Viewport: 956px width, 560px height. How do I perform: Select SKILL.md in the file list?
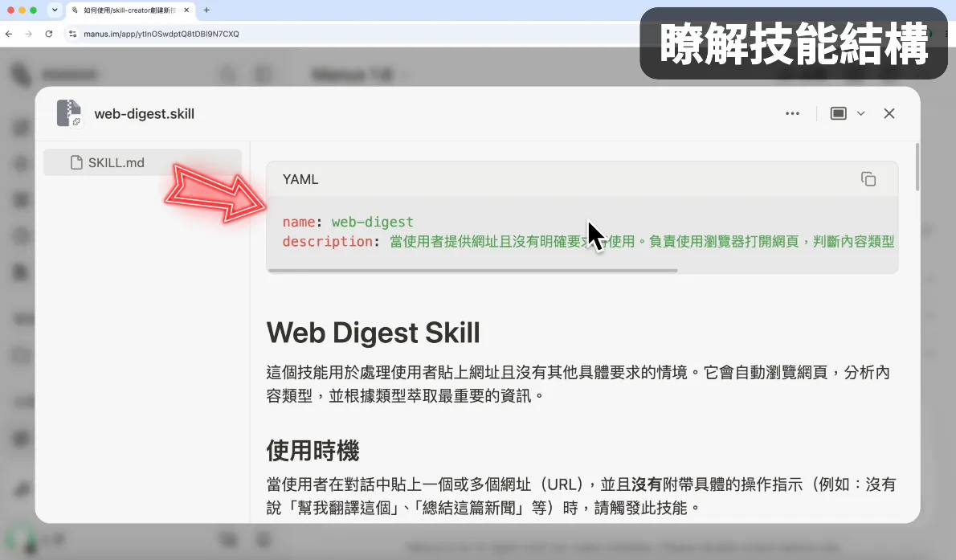click(143, 162)
